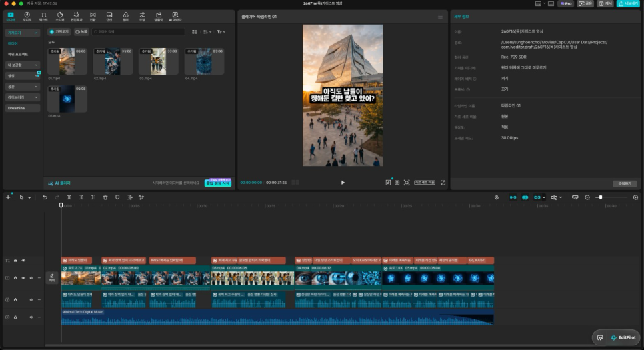Open the media sort dropdown

tap(207, 31)
